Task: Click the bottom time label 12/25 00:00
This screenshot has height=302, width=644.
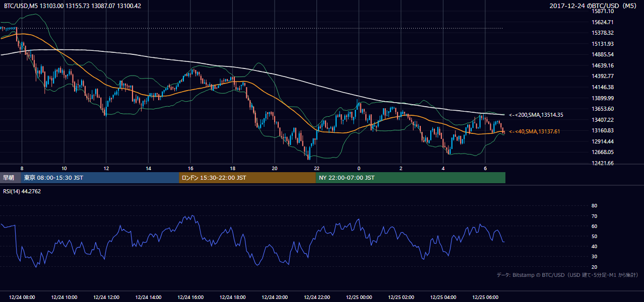Action: tap(359, 297)
